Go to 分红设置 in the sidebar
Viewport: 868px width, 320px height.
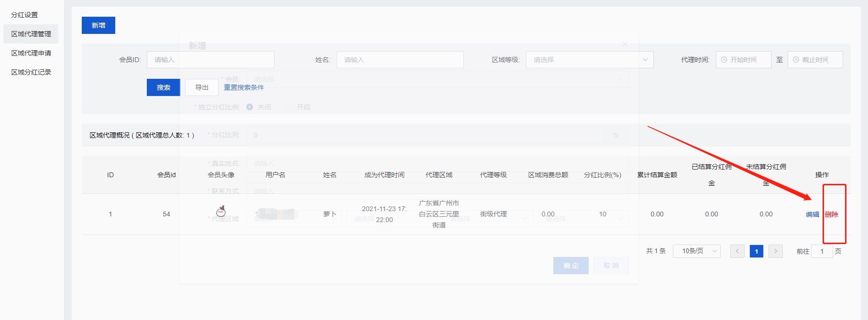(24, 15)
